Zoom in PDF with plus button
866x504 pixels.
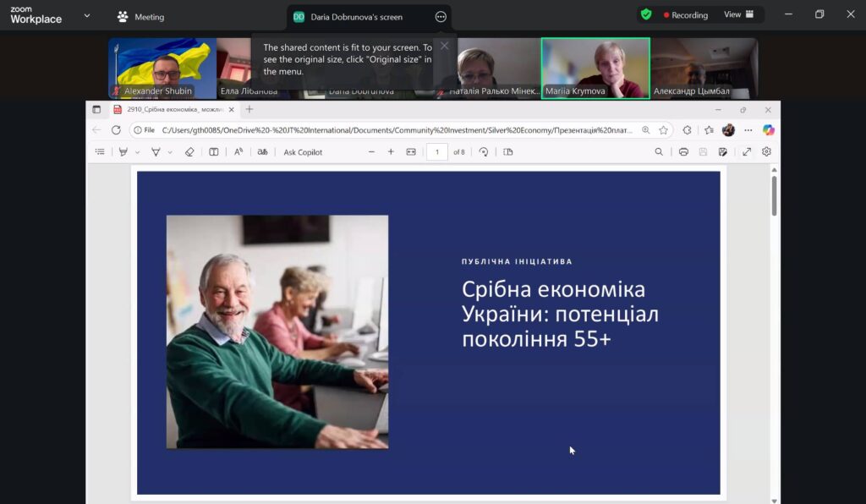pyautogui.click(x=391, y=152)
